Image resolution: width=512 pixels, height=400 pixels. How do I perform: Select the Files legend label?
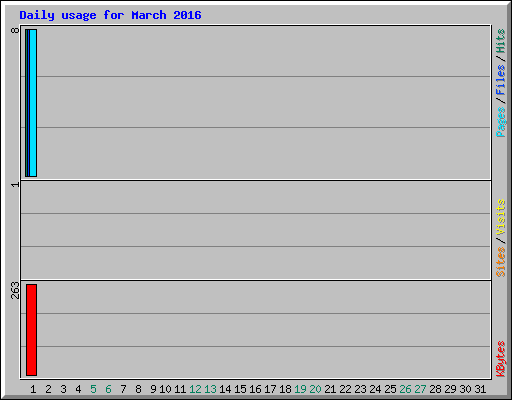point(500,80)
